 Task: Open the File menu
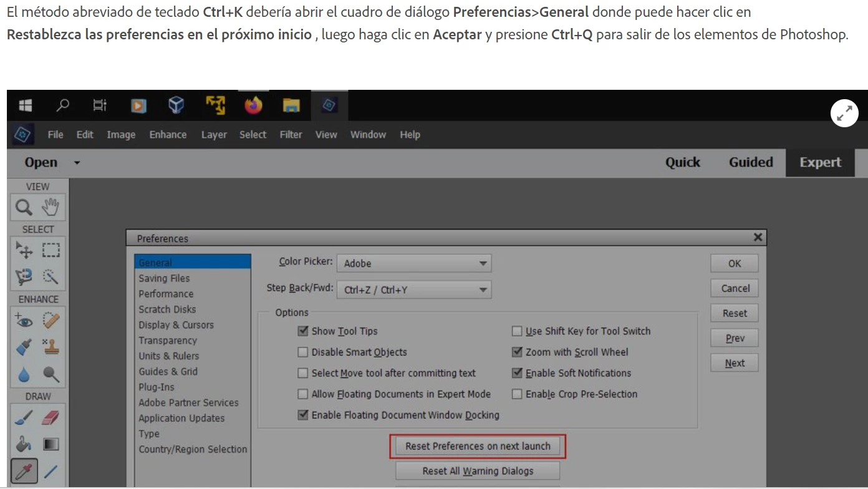tap(55, 135)
